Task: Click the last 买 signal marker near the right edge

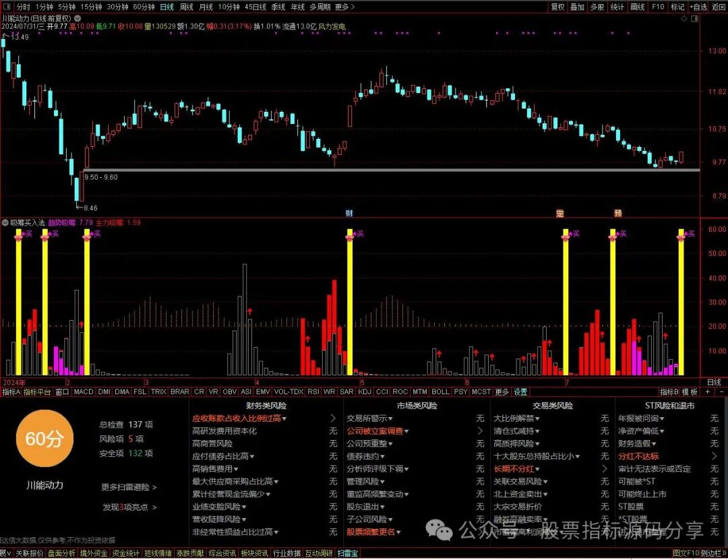Action: tap(690, 234)
